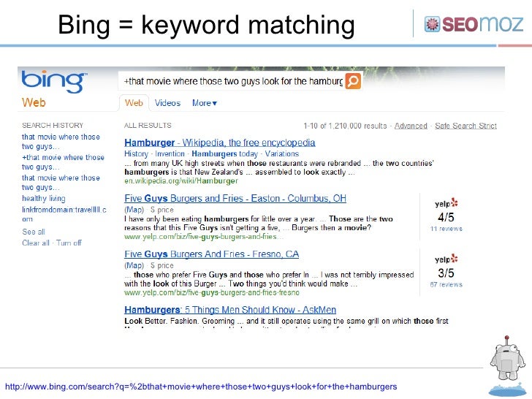The height and width of the screenshot is (399, 532).
Task: Click See all search history
Action: (33, 232)
